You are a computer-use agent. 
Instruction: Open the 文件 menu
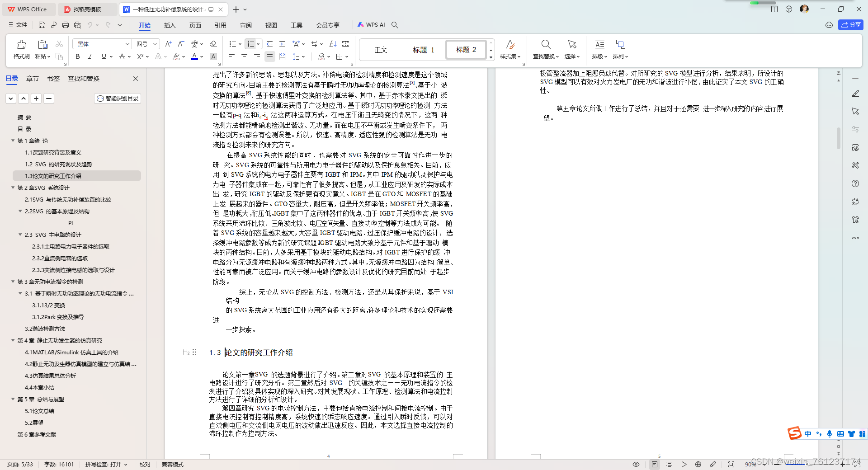click(x=18, y=25)
